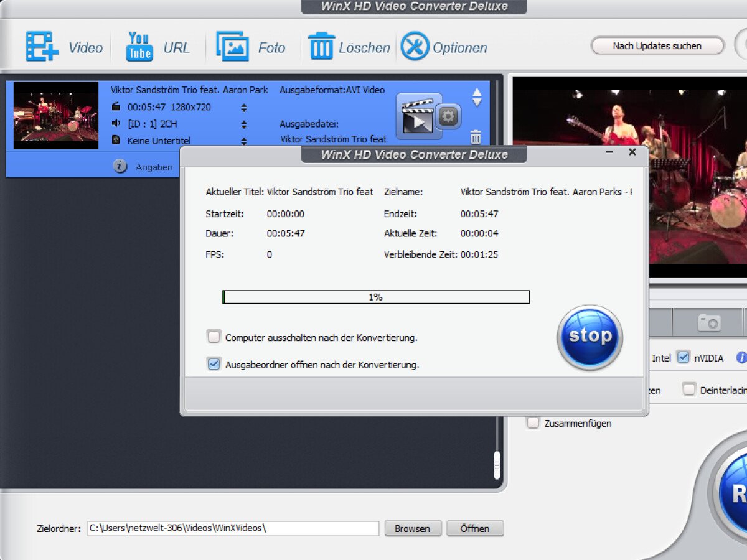
Task: Enable the Deinterlacing checkbox
Action: click(x=689, y=389)
